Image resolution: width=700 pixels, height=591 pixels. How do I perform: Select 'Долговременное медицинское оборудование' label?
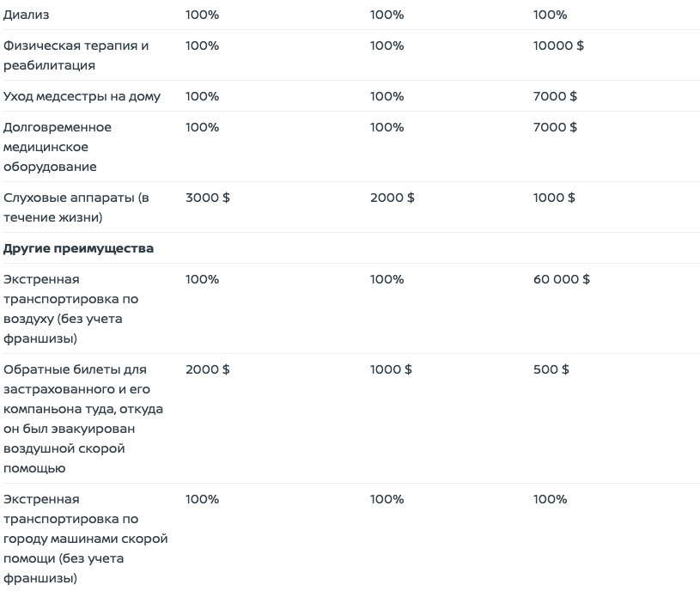[58, 147]
